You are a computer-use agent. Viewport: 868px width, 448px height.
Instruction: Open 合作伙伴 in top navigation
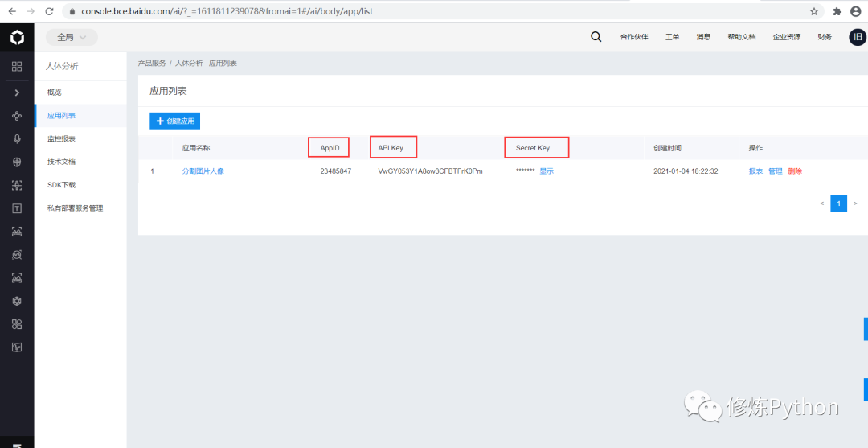[x=634, y=37]
